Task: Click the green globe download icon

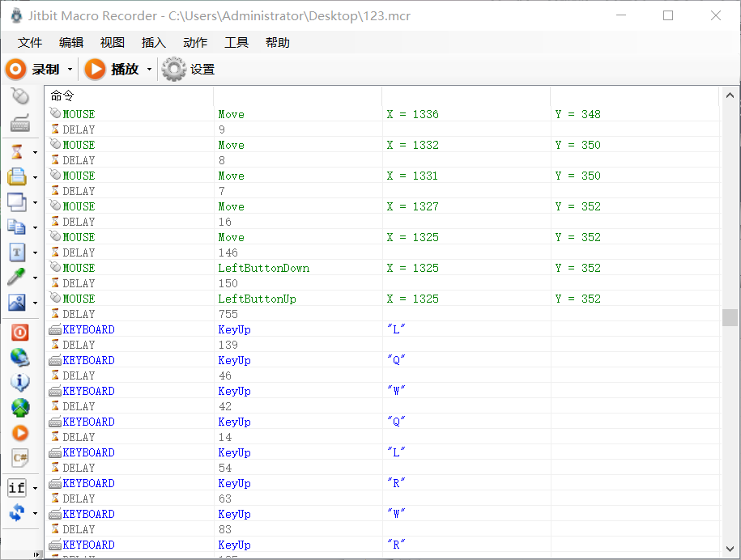Action: 20,408
